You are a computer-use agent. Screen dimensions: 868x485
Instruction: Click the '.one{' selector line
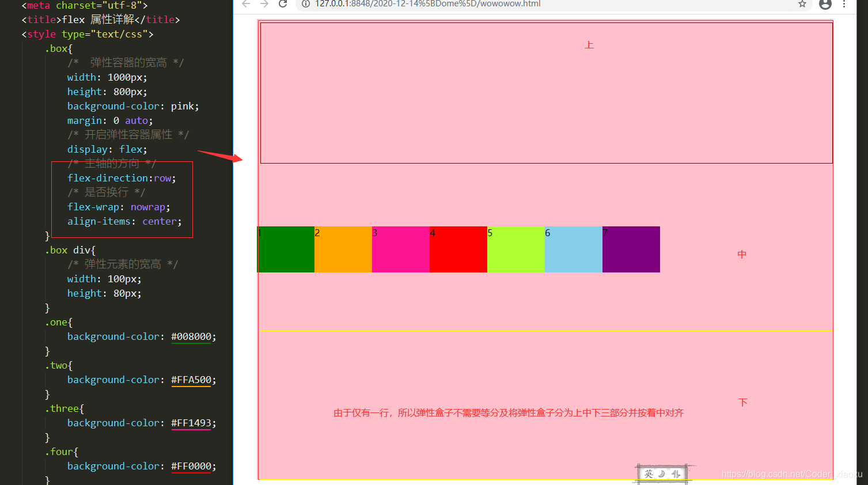pyautogui.click(x=59, y=322)
